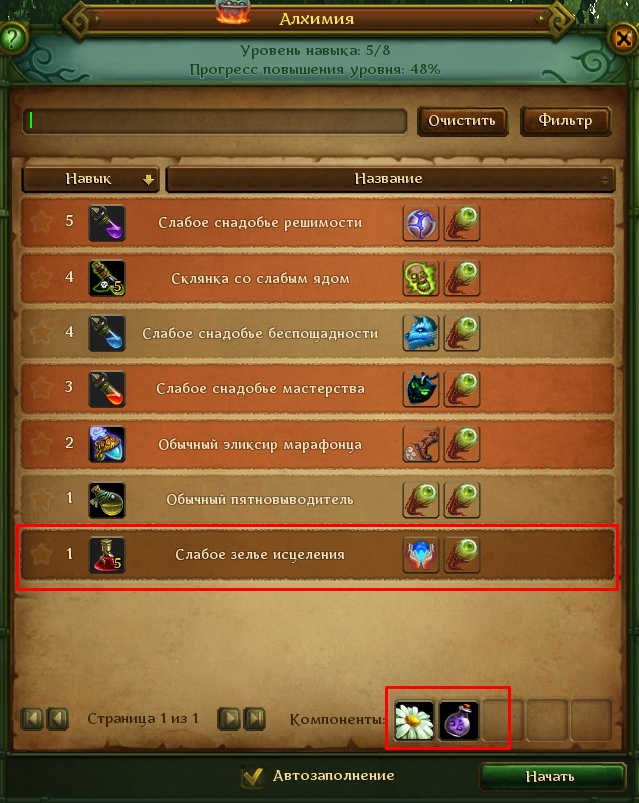The image size is (639, 803).
Task: Toggle the Автозаполнение checkbox
Action: coord(252,777)
